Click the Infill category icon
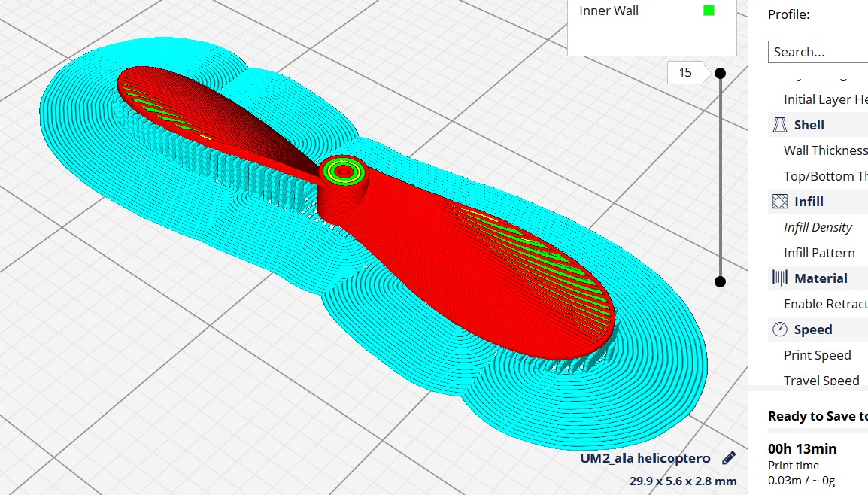 pyautogui.click(x=779, y=202)
